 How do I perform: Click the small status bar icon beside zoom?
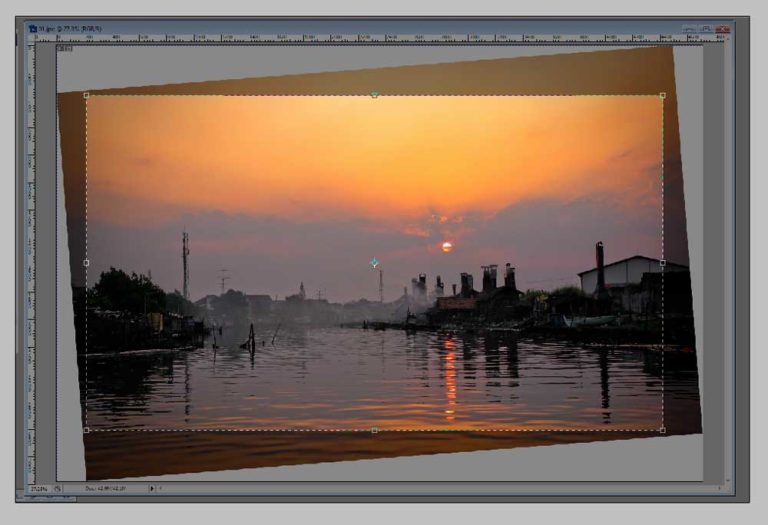(x=58, y=489)
